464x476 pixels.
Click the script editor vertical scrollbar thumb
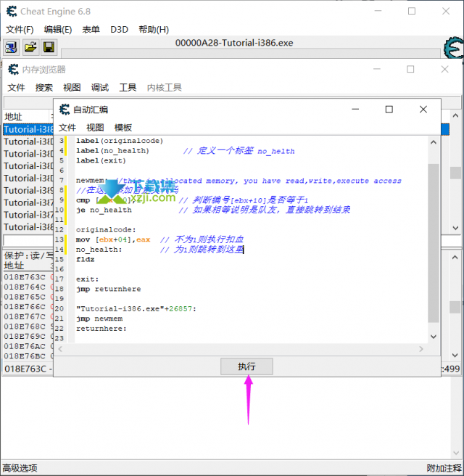coord(434,243)
